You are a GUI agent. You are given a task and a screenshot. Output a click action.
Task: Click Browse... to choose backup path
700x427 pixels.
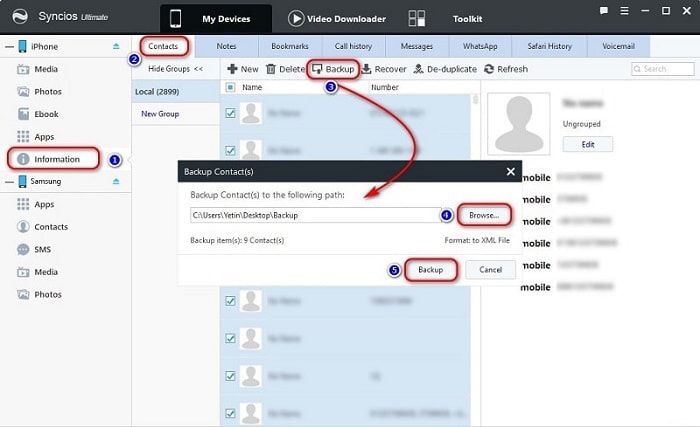click(485, 215)
